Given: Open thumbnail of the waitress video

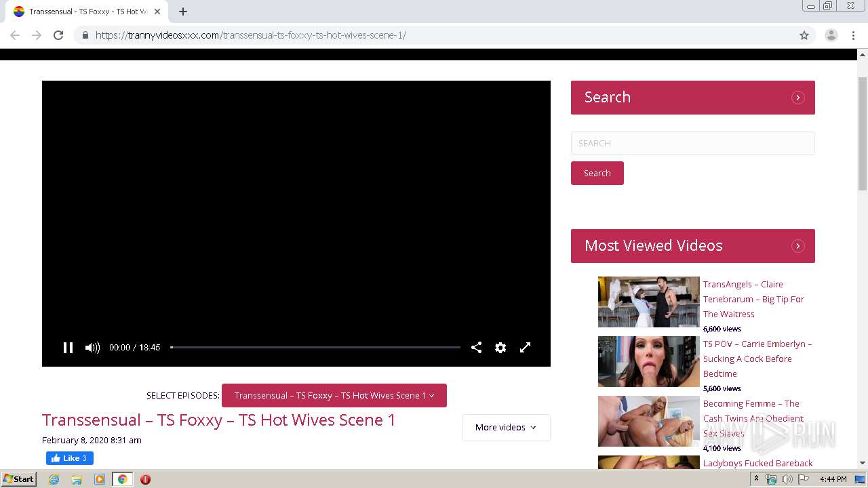Looking at the screenshot, I should [649, 302].
